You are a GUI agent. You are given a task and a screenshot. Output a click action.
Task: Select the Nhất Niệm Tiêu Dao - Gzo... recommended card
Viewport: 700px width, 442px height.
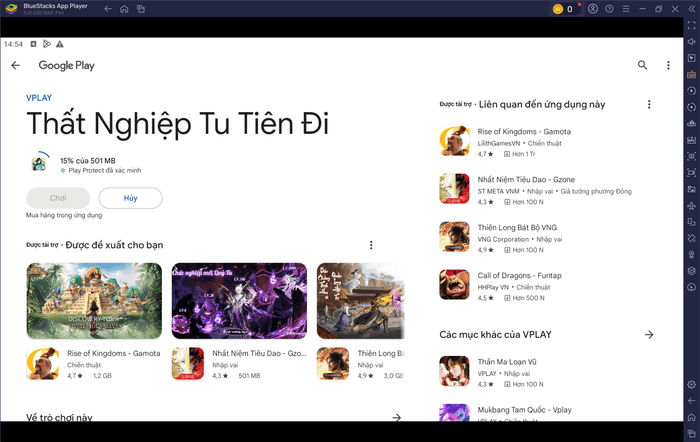pyautogui.click(x=239, y=364)
